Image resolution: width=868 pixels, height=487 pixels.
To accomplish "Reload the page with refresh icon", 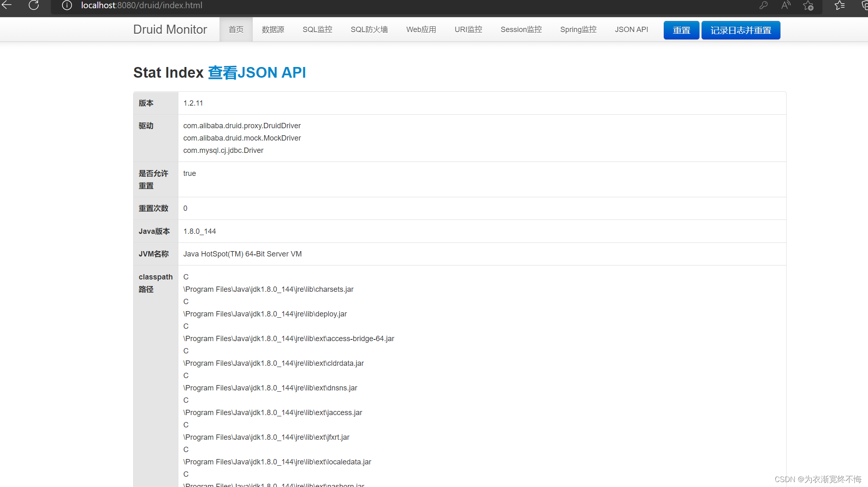I will [x=34, y=5].
